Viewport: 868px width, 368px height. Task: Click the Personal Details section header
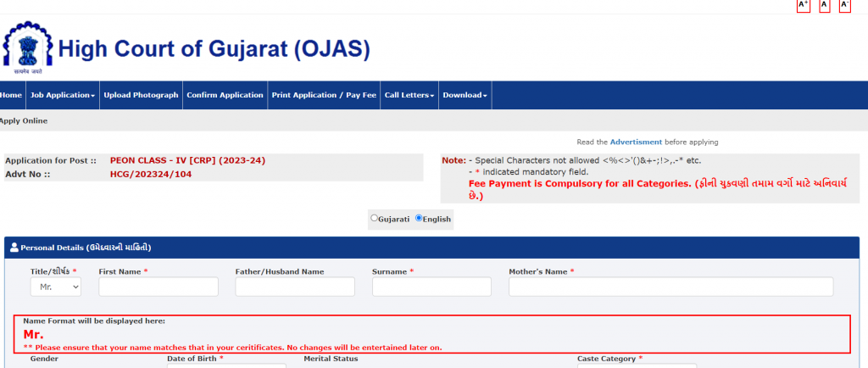[431, 248]
